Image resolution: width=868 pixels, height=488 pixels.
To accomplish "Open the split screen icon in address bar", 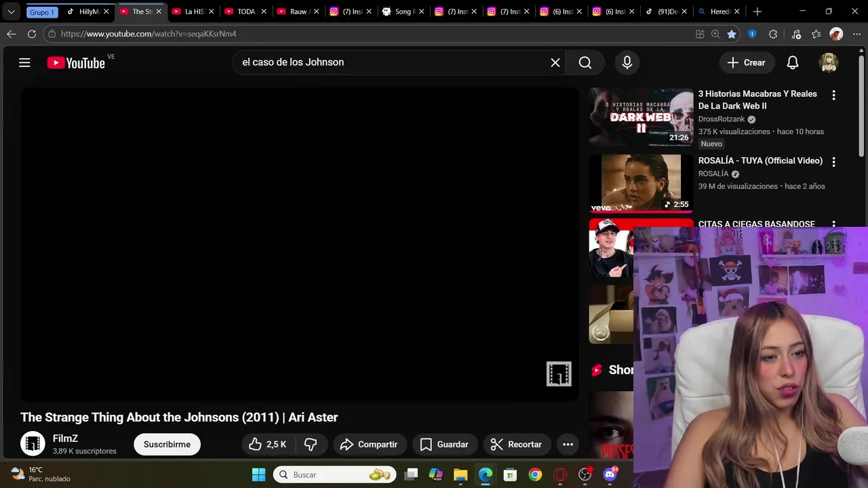I will pos(700,34).
